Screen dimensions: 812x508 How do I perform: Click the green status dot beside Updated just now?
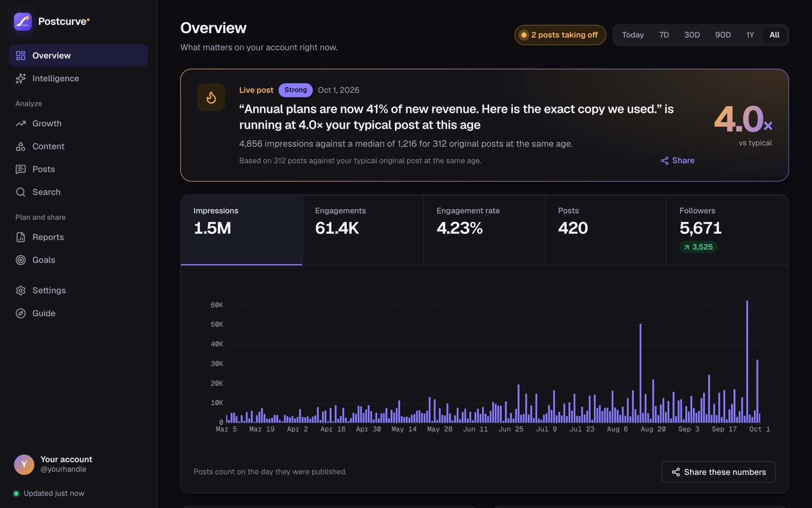pos(16,493)
